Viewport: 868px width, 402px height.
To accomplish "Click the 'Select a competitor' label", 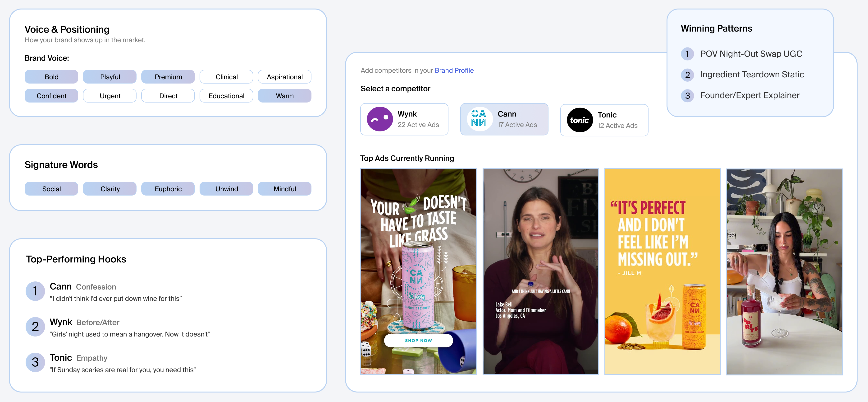I will point(395,89).
